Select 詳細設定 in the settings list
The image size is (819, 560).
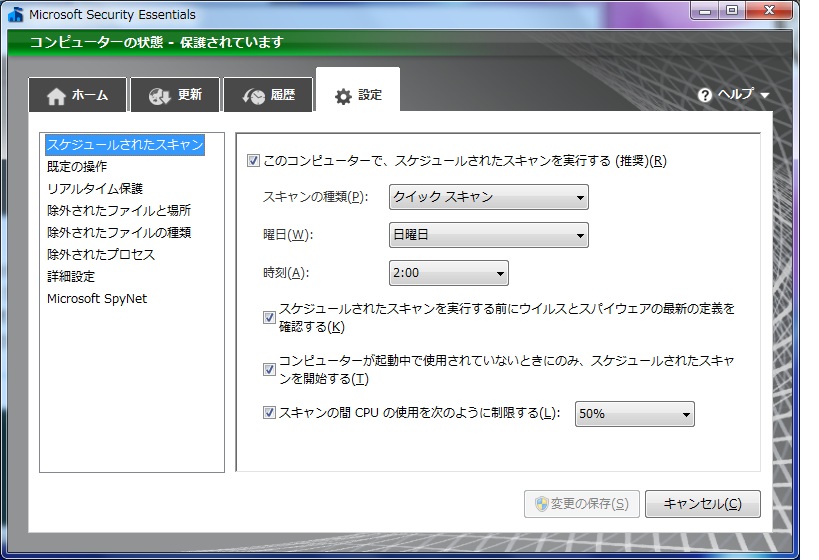71,276
